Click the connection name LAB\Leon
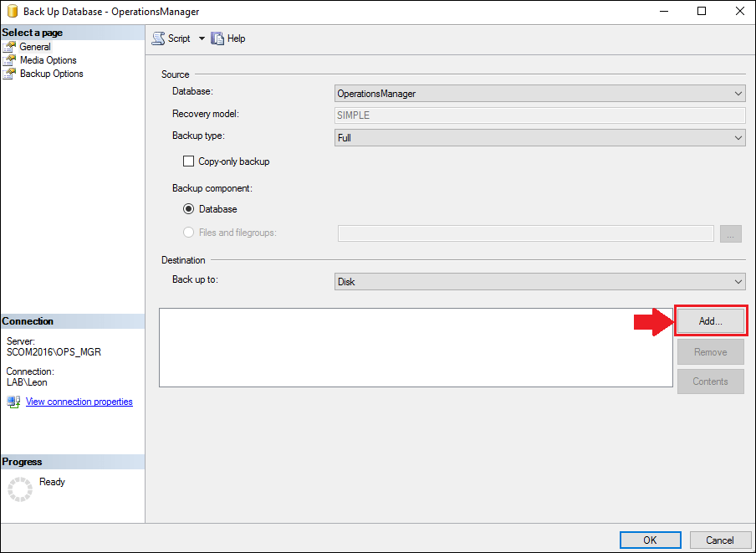 click(x=27, y=382)
